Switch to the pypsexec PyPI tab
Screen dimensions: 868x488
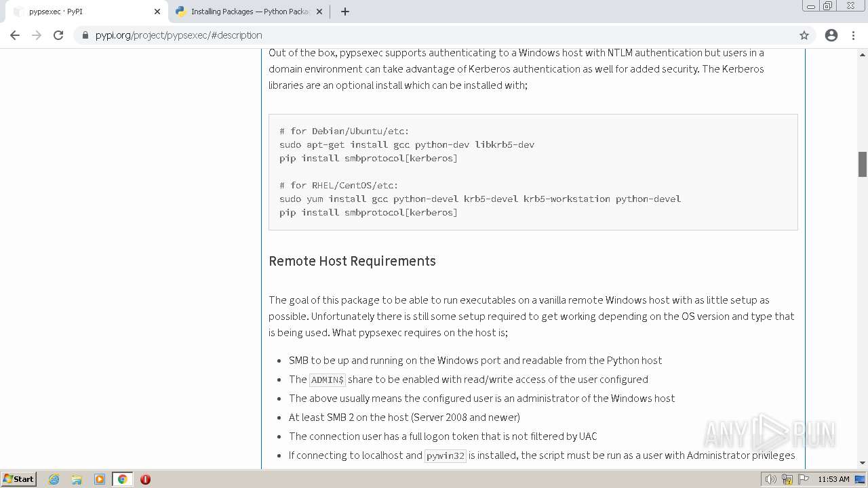[x=86, y=12]
